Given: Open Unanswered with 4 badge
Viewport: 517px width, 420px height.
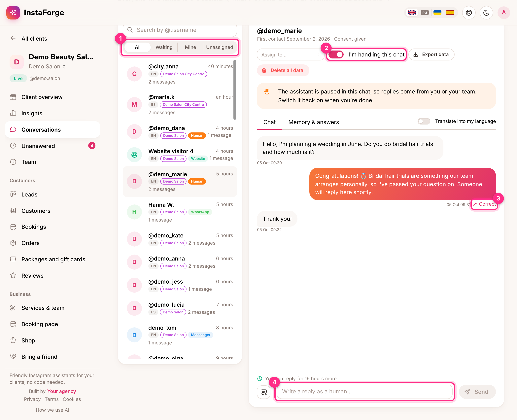Looking at the screenshot, I should point(52,146).
